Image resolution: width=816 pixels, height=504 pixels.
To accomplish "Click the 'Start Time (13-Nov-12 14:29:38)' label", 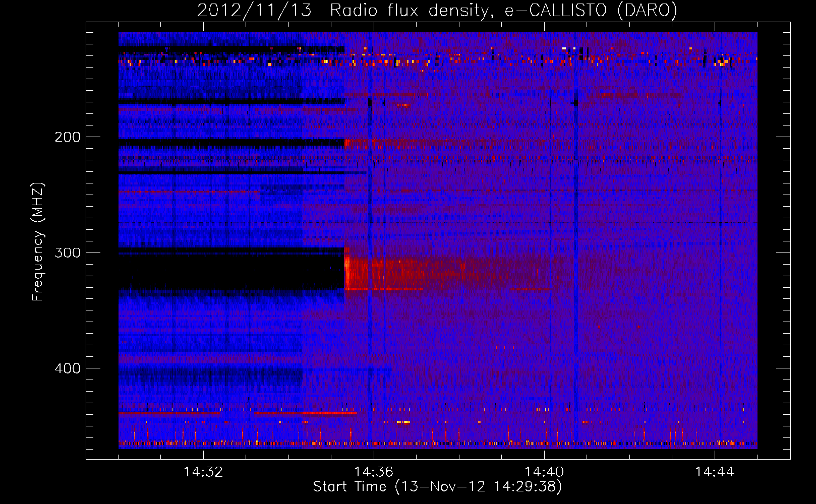I will point(437,487).
